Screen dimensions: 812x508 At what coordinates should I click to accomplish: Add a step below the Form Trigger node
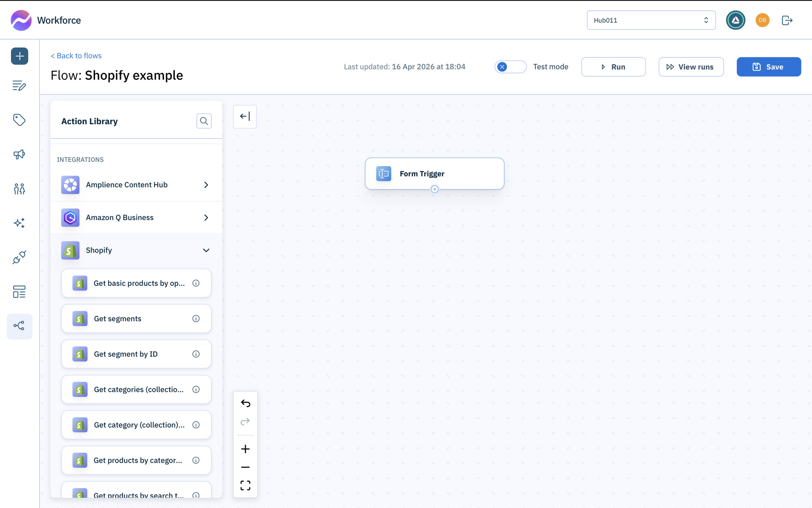[x=434, y=189]
